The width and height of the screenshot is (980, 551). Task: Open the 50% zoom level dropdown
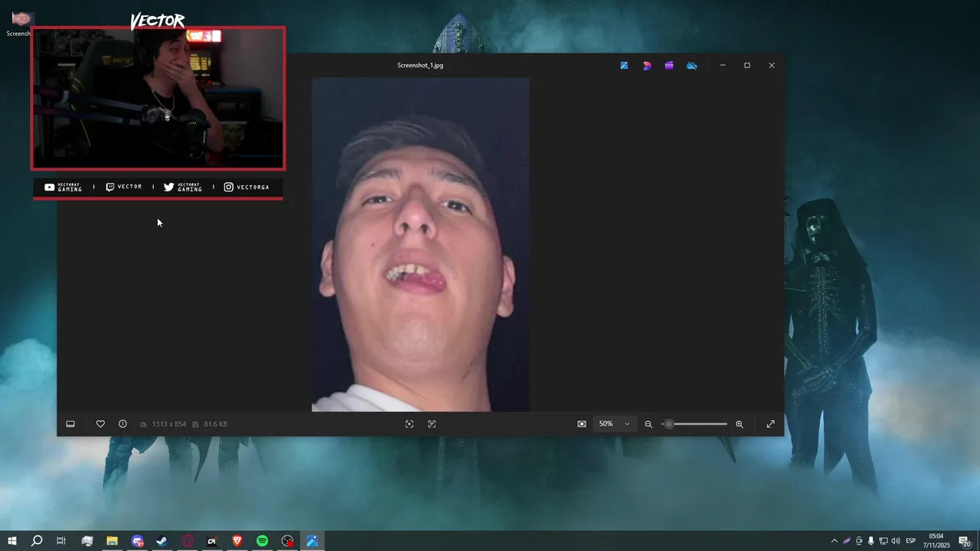coord(615,424)
